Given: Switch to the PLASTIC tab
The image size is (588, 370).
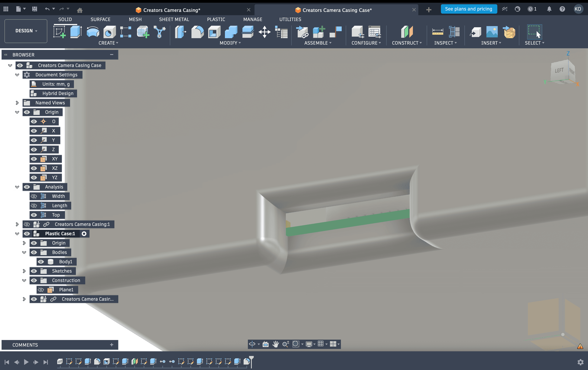Looking at the screenshot, I should [216, 19].
